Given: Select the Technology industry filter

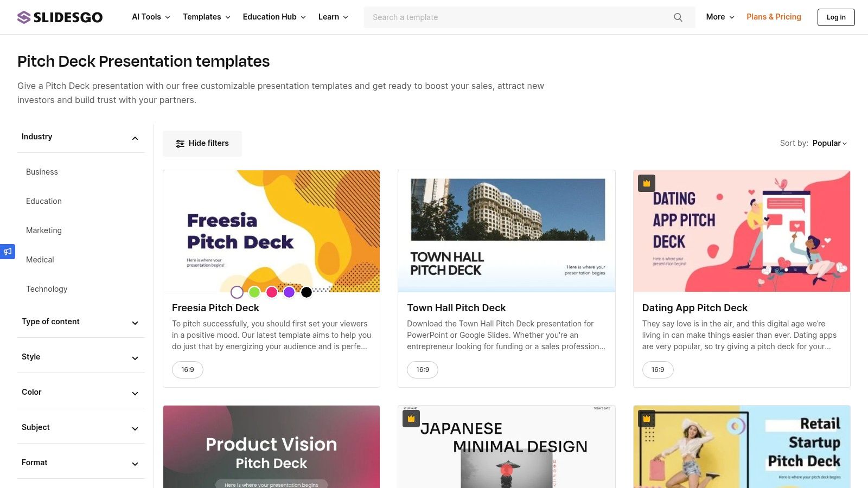Looking at the screenshot, I should click(47, 289).
